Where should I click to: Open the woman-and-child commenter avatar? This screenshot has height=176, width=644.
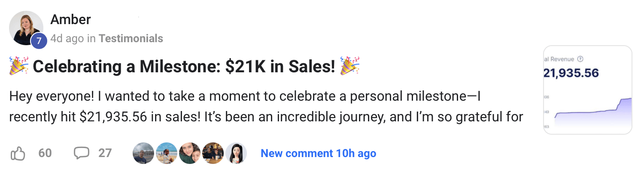190,153
